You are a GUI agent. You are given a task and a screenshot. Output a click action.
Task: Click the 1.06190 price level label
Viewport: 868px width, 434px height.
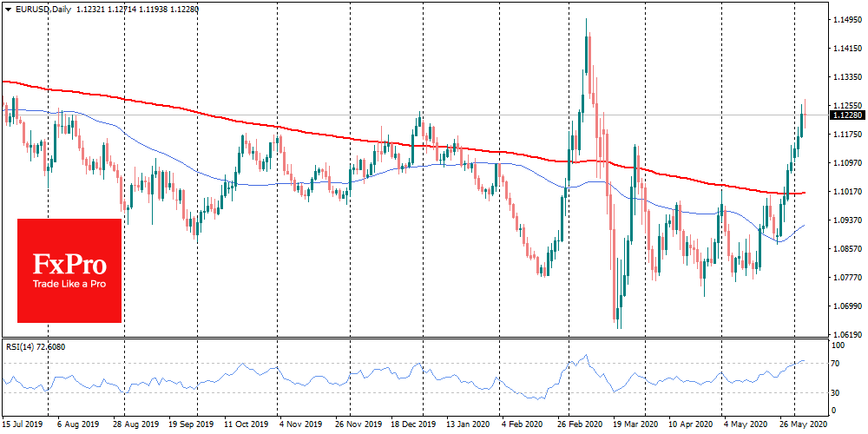[x=846, y=335]
